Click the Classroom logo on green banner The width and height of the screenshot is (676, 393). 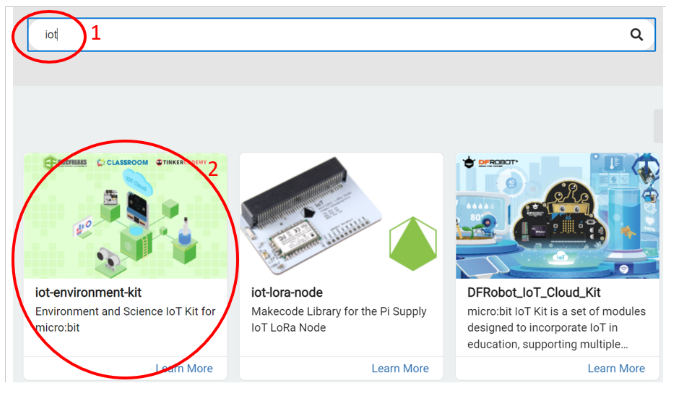click(122, 162)
